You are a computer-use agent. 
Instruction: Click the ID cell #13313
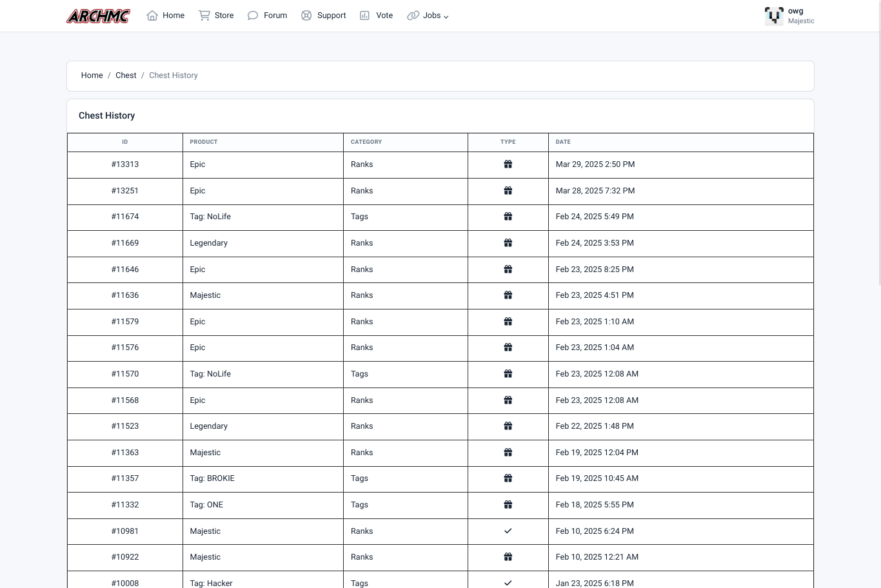tap(125, 164)
